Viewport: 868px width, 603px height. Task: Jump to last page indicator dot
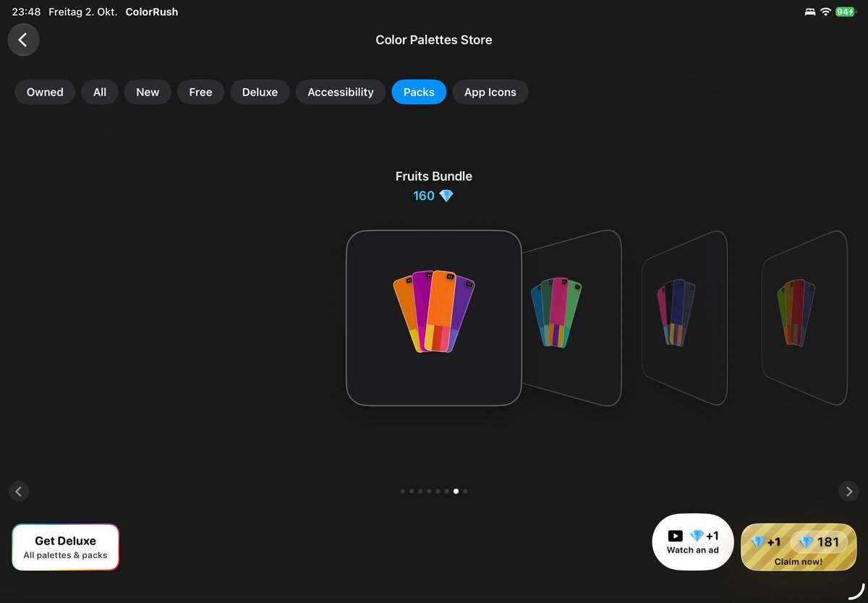[x=465, y=491]
